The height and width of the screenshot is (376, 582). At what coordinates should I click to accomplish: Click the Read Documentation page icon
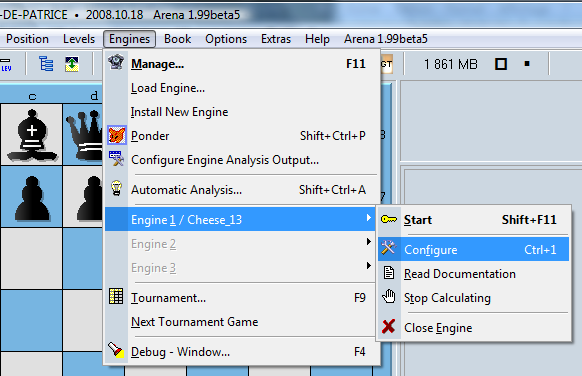389,272
